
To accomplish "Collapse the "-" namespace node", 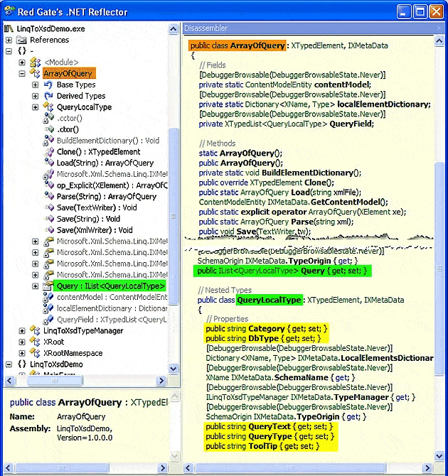I will coord(9,51).
